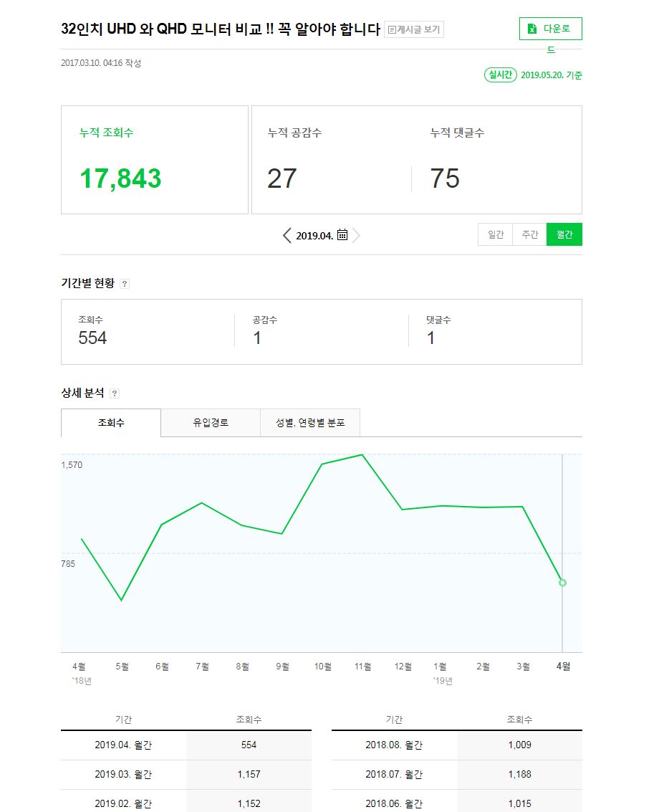Click help icon beside 상세 분석

click(x=115, y=393)
